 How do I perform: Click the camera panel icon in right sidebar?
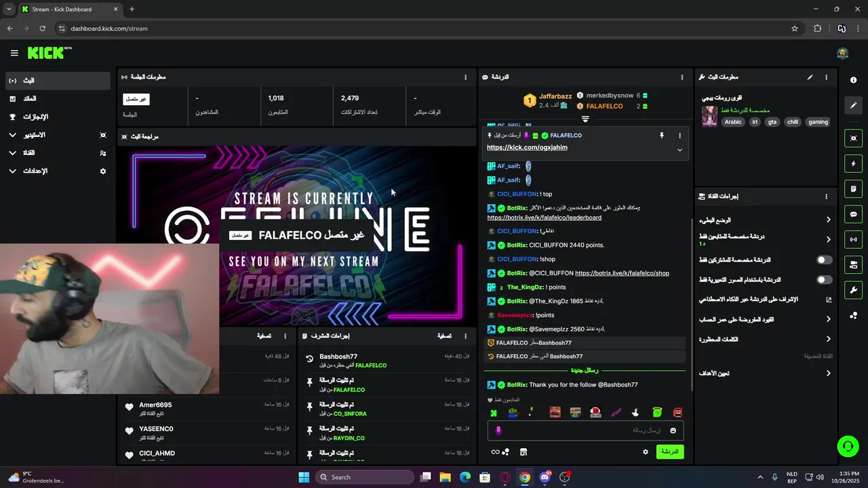853,264
